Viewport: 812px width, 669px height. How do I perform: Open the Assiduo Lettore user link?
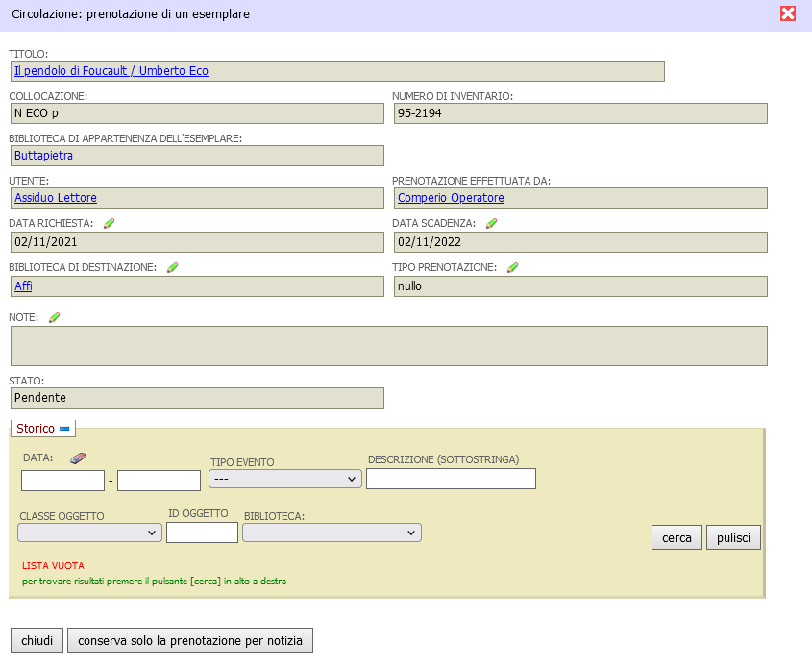coord(55,198)
